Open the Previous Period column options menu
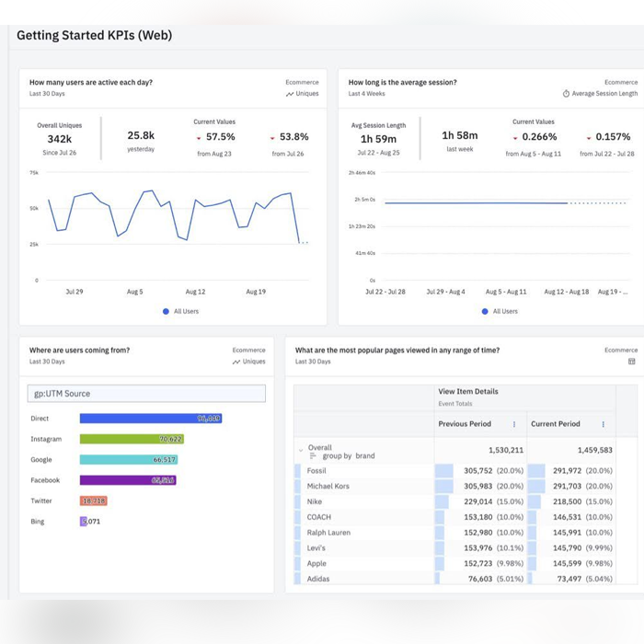The width and height of the screenshot is (644, 644). tap(513, 424)
